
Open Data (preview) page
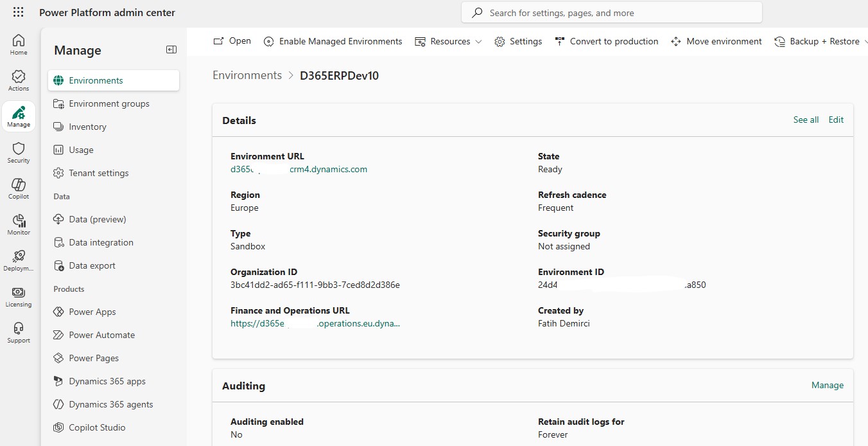[114, 219]
